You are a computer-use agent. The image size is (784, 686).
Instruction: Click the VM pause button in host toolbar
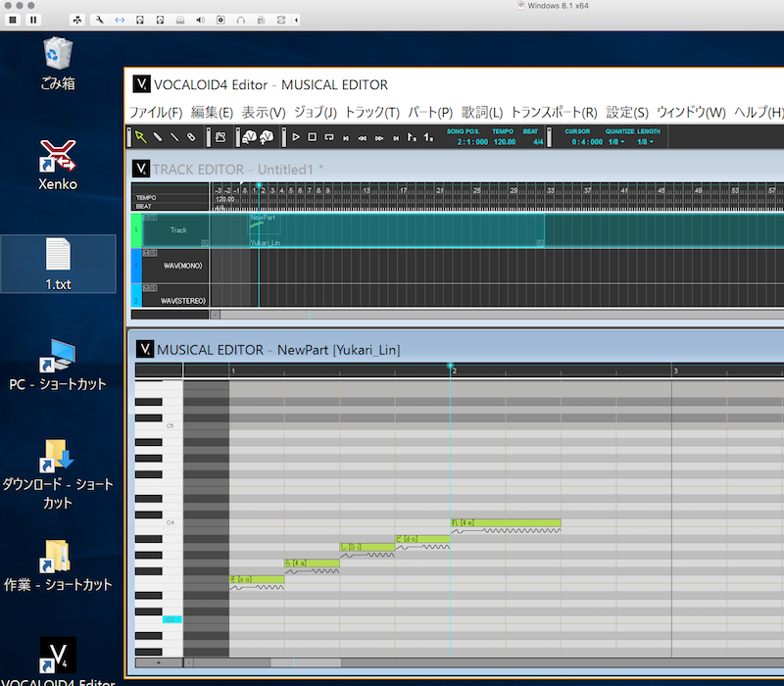[x=33, y=20]
